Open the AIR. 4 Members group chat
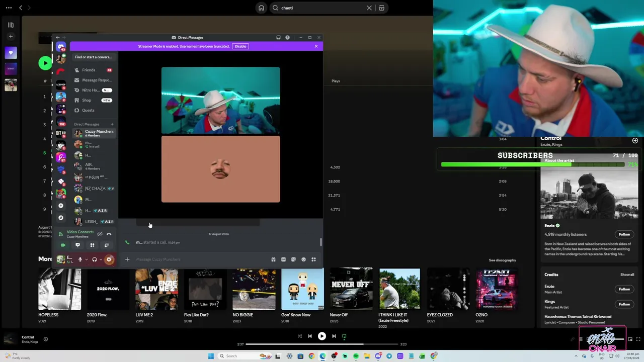Screen dimensions: 644x362 pos(94,166)
